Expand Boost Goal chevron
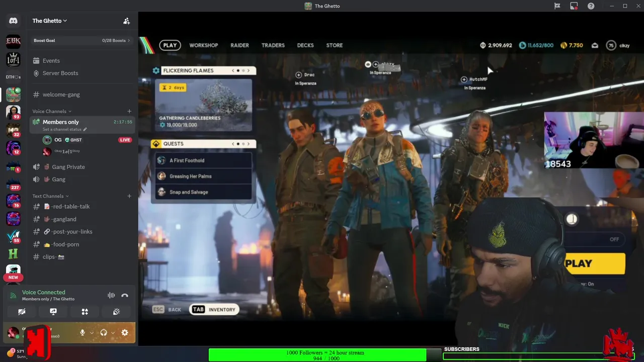 [129, 40]
